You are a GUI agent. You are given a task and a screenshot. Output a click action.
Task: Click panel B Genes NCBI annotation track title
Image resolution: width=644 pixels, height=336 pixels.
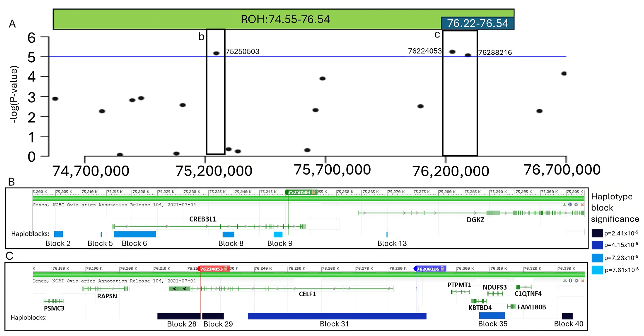point(114,205)
